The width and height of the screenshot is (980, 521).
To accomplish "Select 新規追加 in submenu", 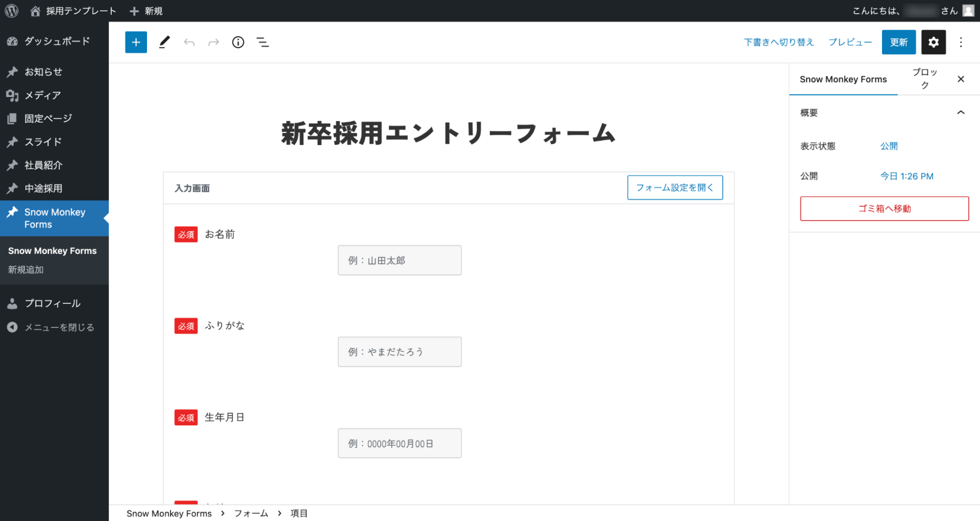I will (26, 270).
